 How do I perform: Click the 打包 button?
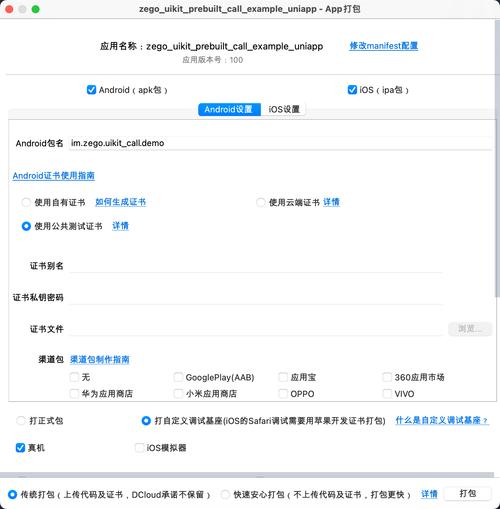click(468, 494)
